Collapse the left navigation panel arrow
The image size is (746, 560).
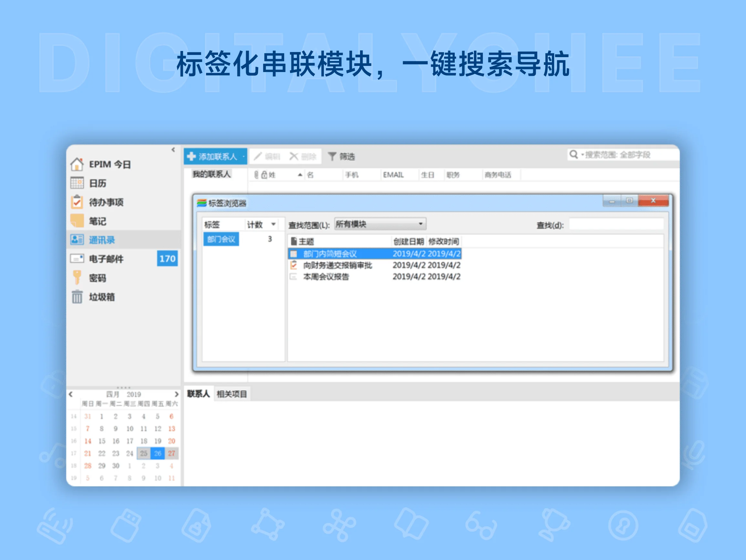pos(173,150)
